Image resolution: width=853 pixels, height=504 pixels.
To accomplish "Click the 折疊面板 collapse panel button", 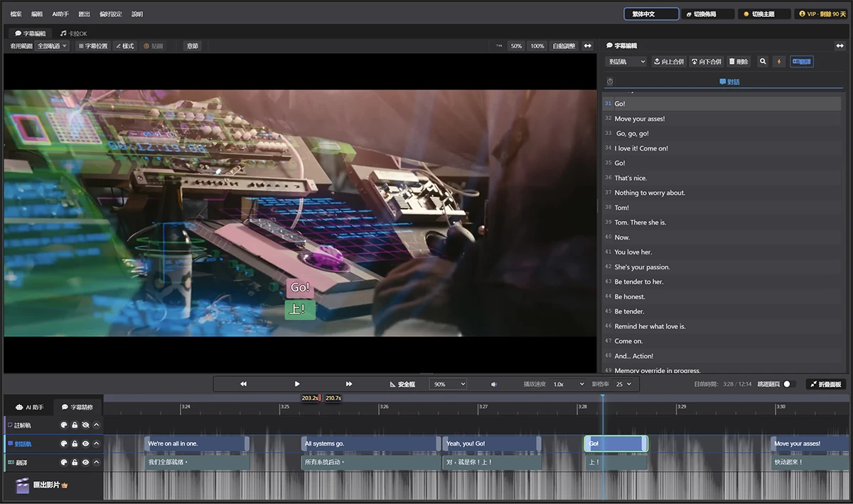I will click(x=825, y=384).
